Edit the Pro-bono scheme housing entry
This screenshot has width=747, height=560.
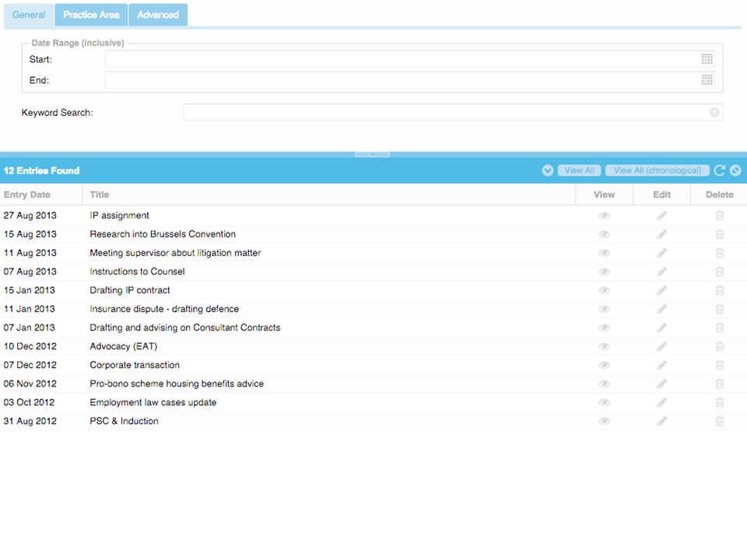click(661, 383)
